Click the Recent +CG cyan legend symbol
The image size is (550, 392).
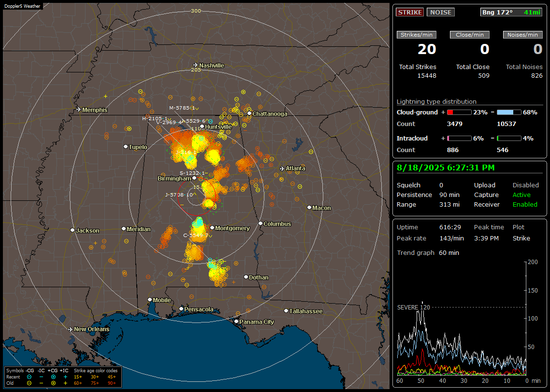click(53, 377)
